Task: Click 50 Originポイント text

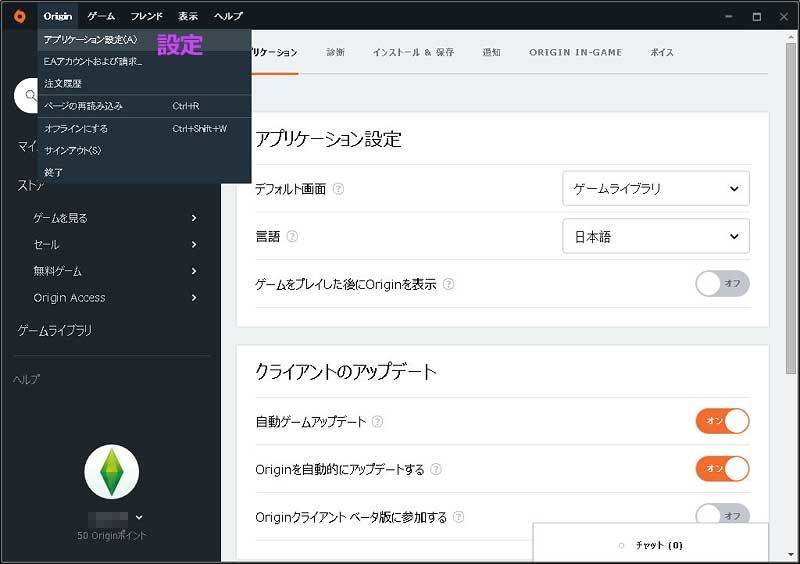Action: (x=111, y=535)
